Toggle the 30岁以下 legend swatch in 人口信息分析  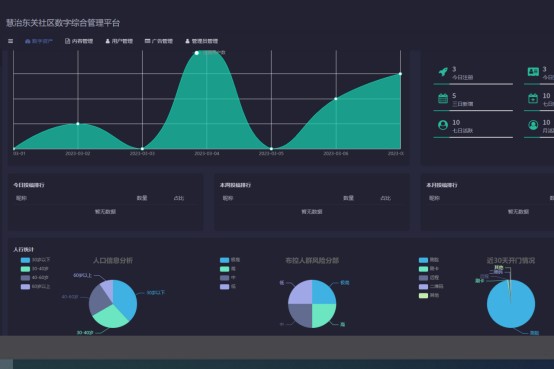pyautogui.click(x=25, y=260)
